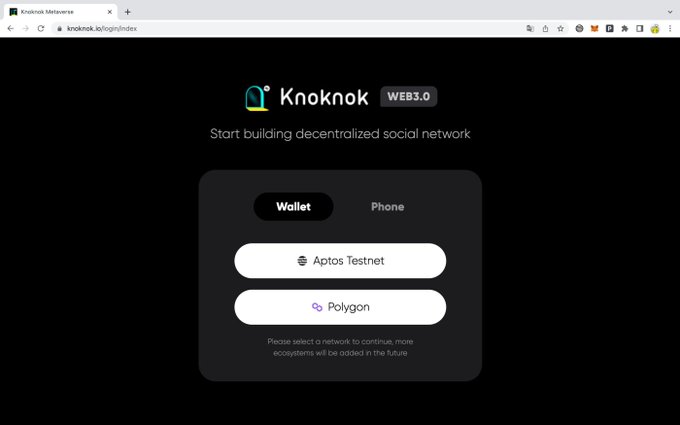The image size is (680, 425).
Task: Switch to the Phone login tab
Action: 387,206
